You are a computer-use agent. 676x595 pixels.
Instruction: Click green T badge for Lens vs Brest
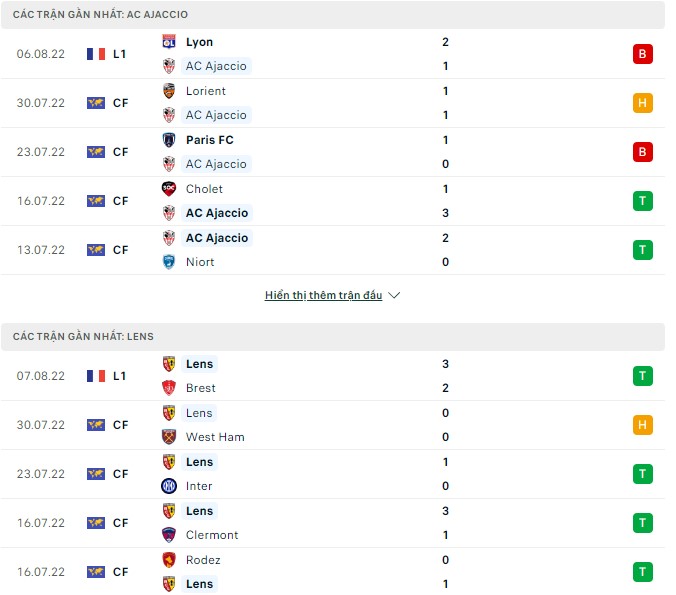643,376
